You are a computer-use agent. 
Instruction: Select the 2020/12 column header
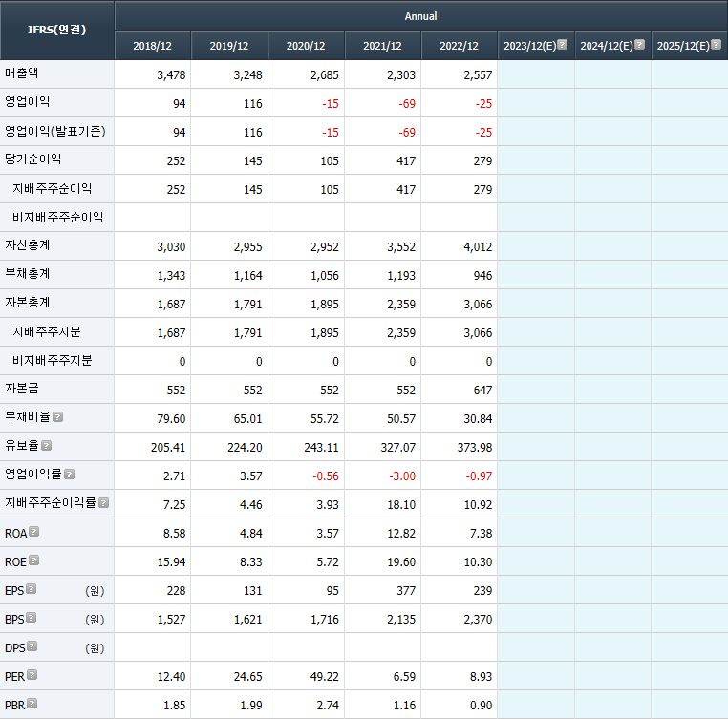[306, 46]
